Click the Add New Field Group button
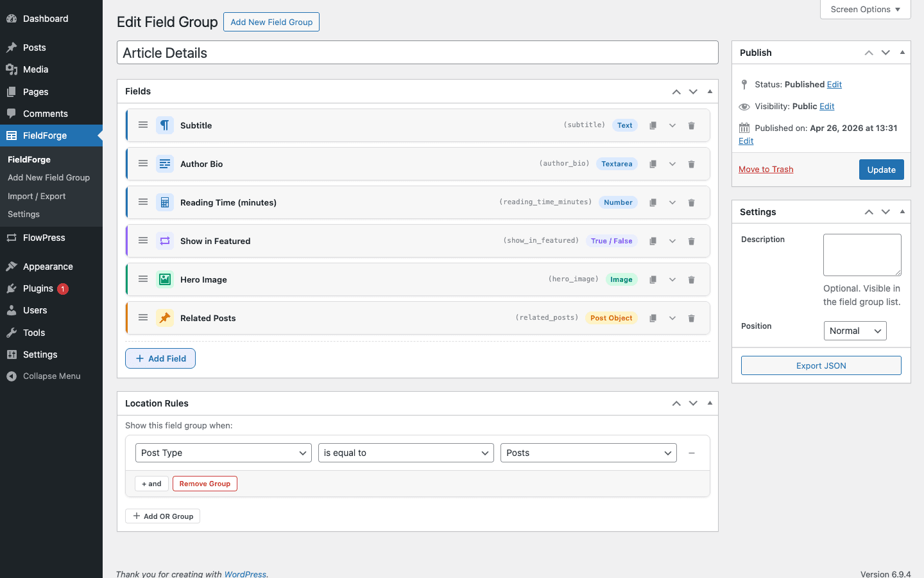The height and width of the screenshot is (578, 924). (x=271, y=22)
